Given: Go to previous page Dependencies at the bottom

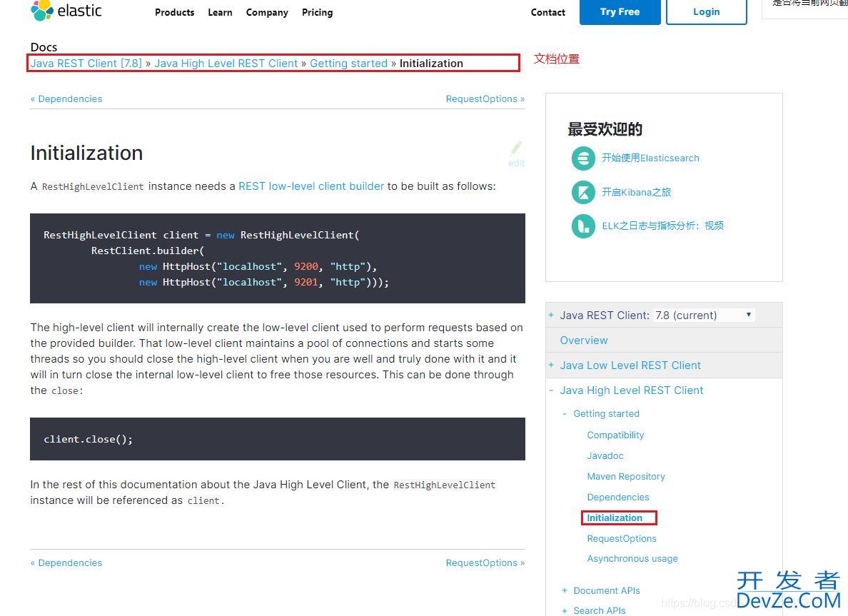Looking at the screenshot, I should (66, 563).
